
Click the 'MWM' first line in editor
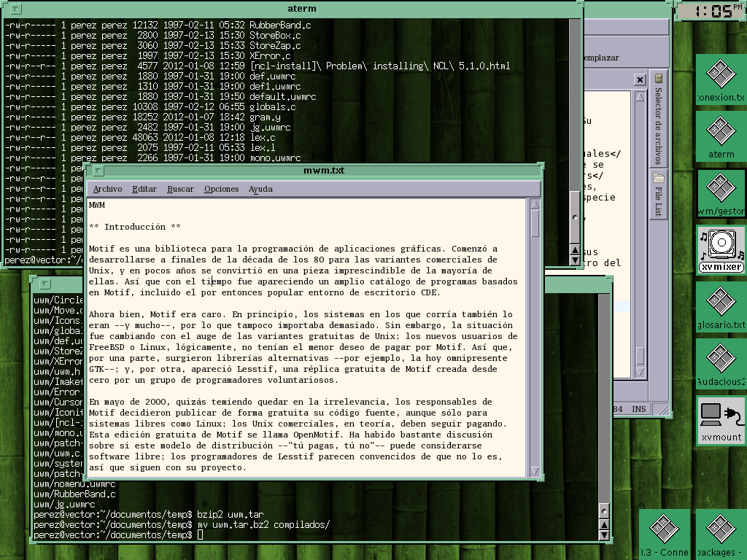[97, 205]
